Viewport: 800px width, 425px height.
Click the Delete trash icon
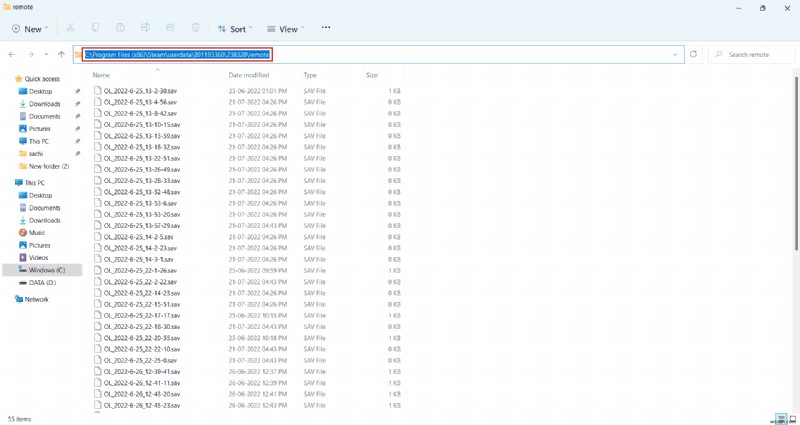[x=195, y=29]
